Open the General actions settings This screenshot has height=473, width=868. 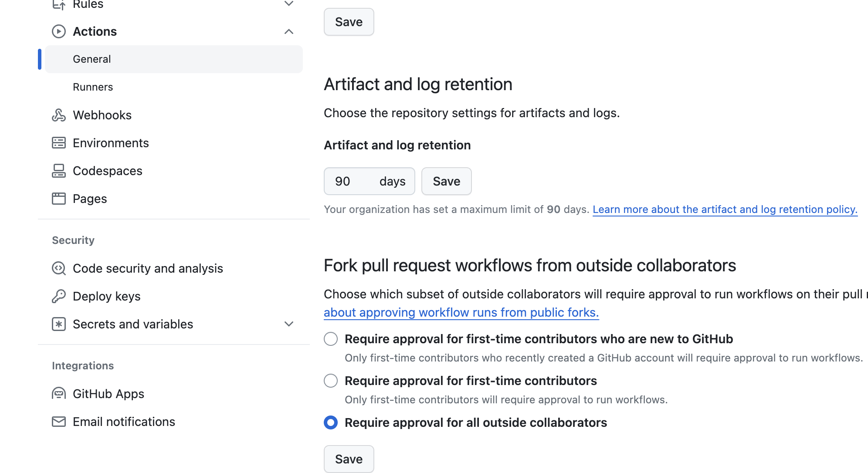pyautogui.click(x=92, y=59)
